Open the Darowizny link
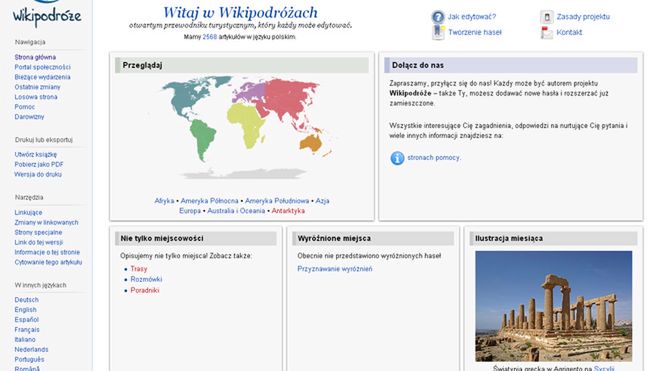This screenshot has height=371, width=660. click(x=29, y=117)
